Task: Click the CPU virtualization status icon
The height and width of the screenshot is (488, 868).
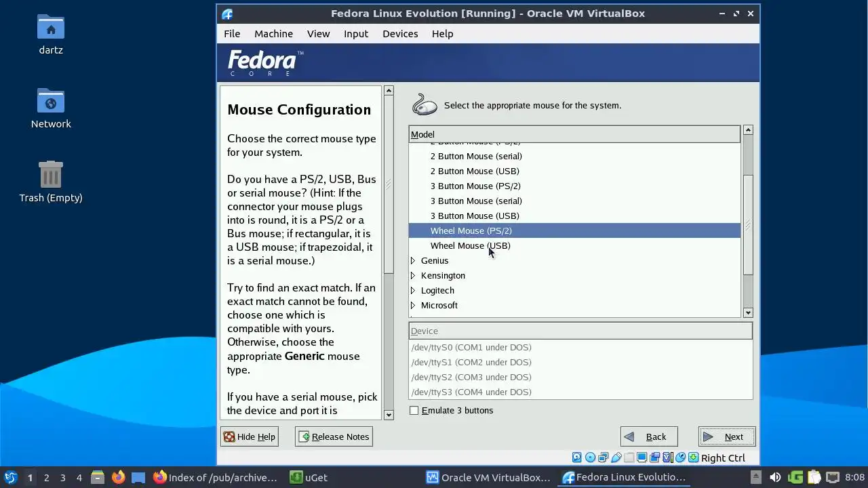Action: point(668,457)
